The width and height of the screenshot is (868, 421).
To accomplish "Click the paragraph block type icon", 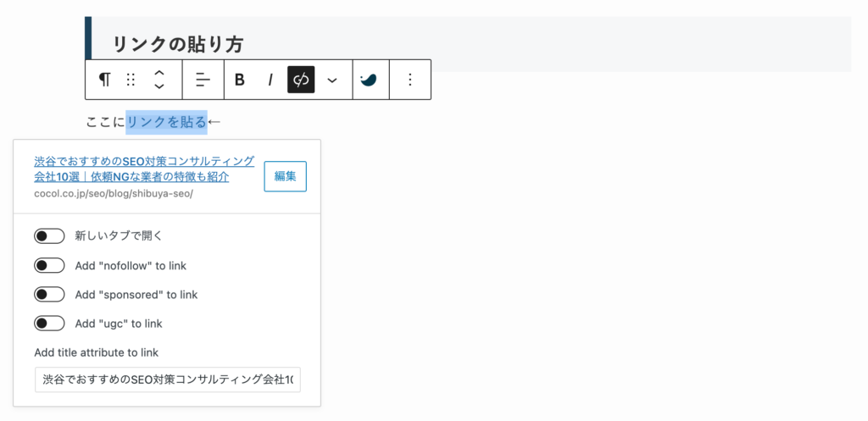I will click(104, 80).
